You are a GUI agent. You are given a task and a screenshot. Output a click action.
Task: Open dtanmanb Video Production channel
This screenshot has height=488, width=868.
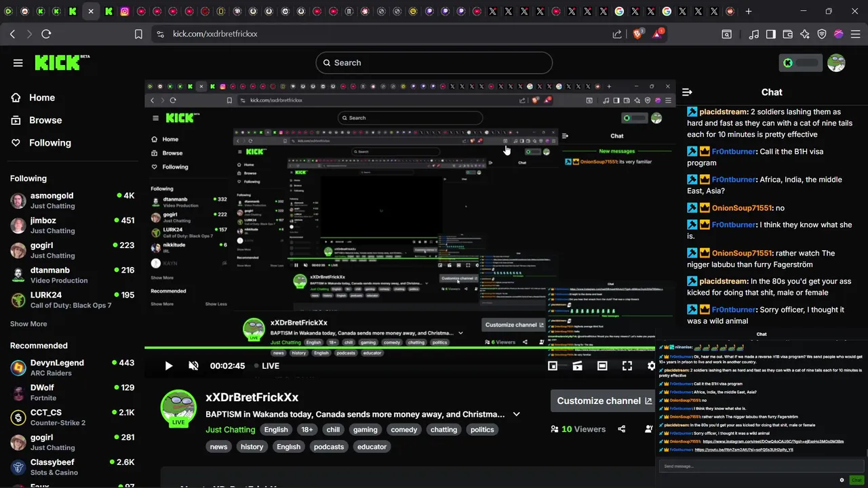[72, 275]
